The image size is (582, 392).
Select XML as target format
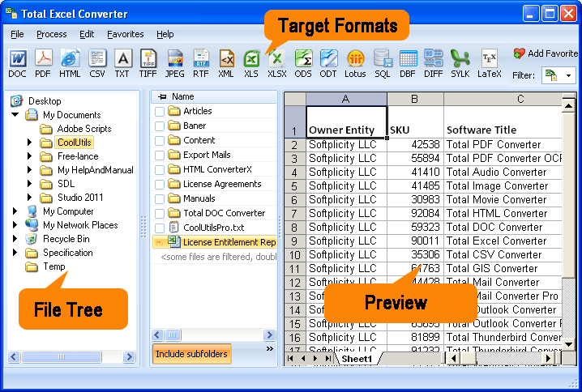tap(226, 63)
